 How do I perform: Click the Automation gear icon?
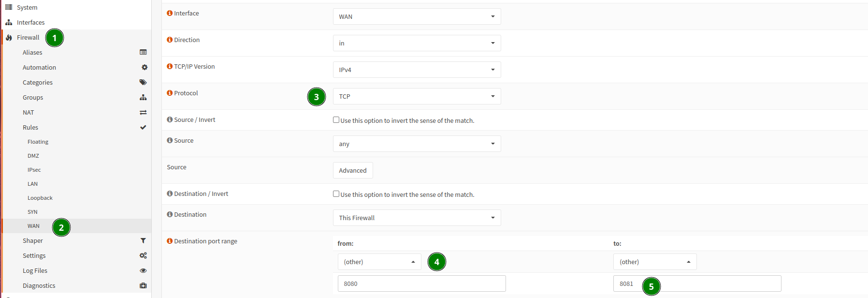pos(144,67)
